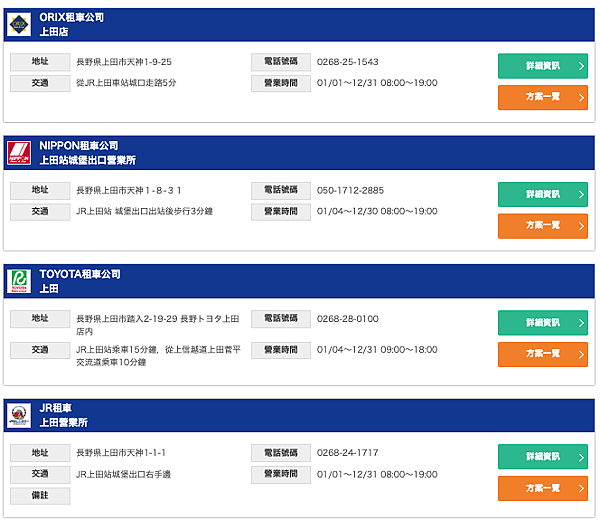Click the TOYOTA rental car logo
Screen dimensions: 600x530
tap(19, 281)
